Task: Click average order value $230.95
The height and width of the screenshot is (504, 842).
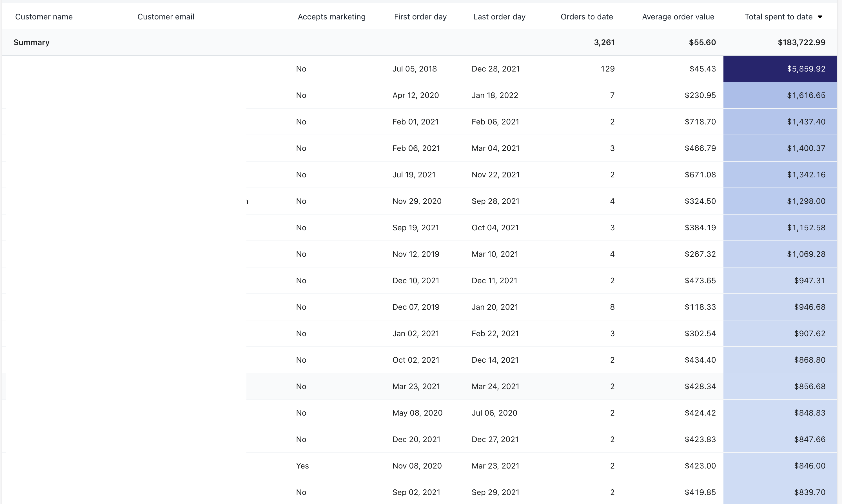Action: pos(700,95)
